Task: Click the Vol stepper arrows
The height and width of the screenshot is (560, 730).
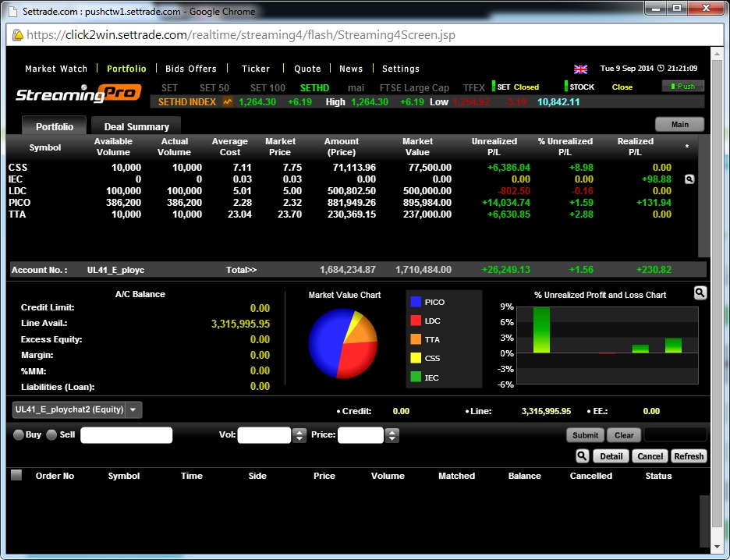Action: point(299,435)
